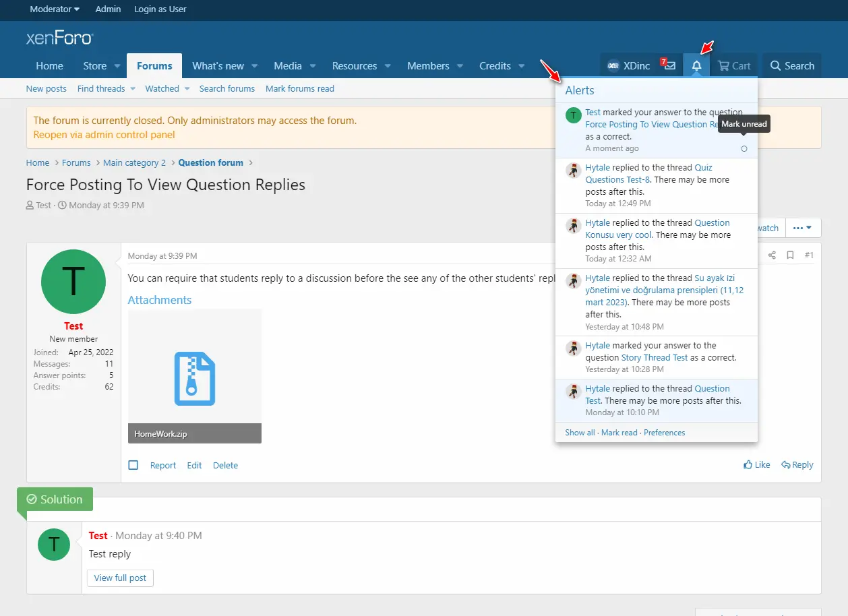Click the small Test avatar in the solution

point(54,545)
